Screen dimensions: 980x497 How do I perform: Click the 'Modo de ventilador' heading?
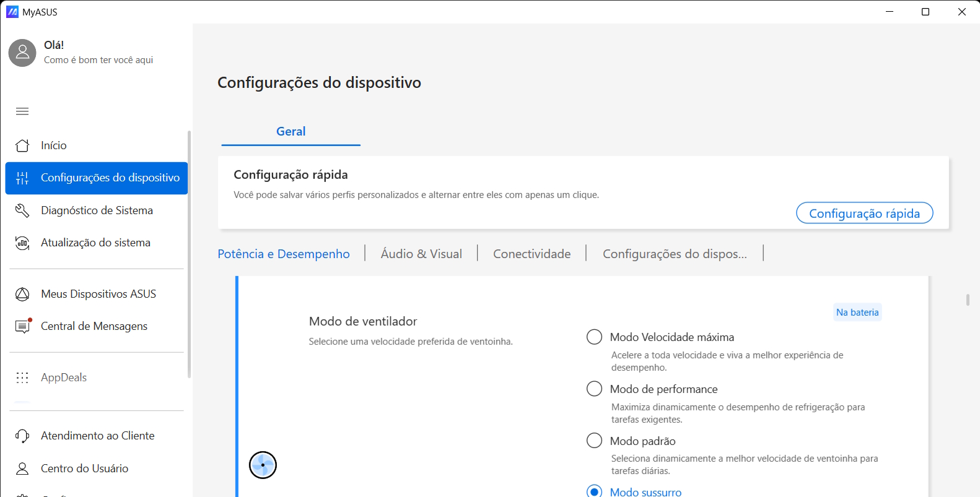(x=363, y=321)
